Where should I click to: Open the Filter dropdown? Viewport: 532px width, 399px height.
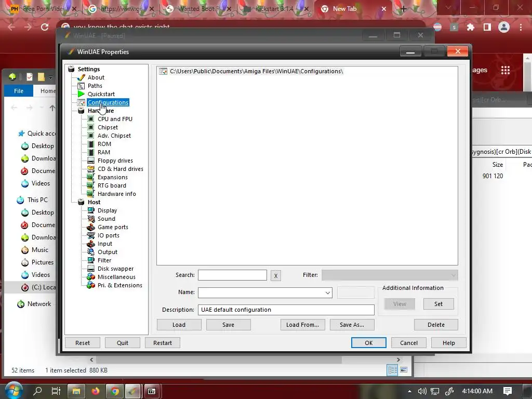click(x=390, y=275)
